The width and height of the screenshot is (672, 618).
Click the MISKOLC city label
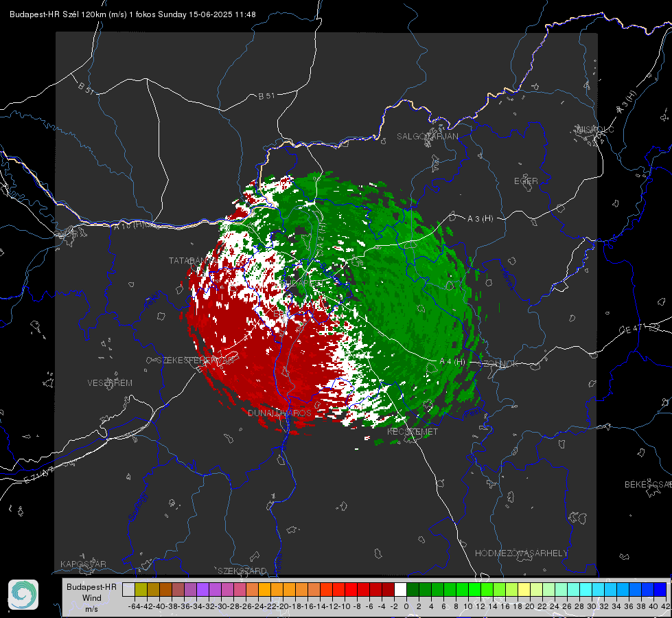click(595, 129)
